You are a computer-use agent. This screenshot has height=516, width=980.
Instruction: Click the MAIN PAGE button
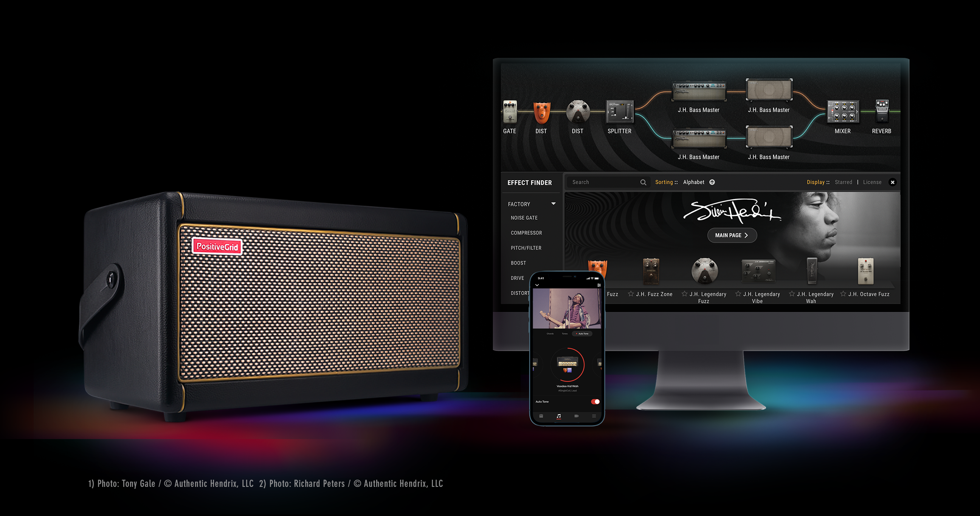pyautogui.click(x=732, y=236)
